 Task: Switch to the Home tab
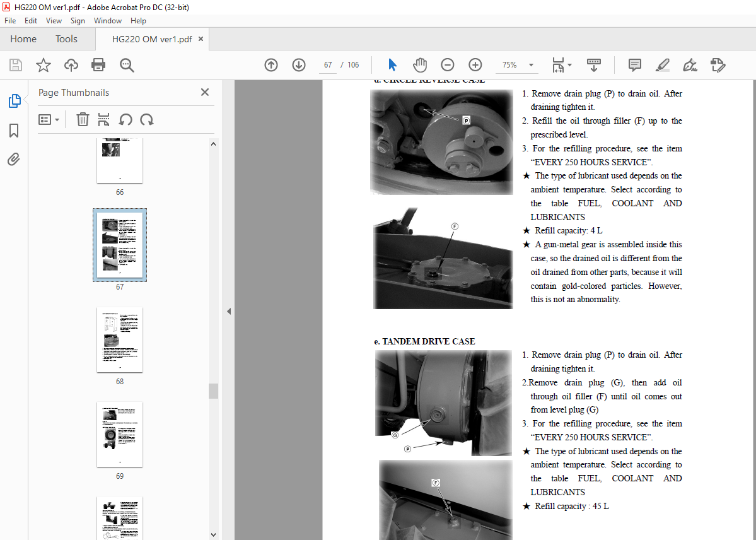click(23, 39)
